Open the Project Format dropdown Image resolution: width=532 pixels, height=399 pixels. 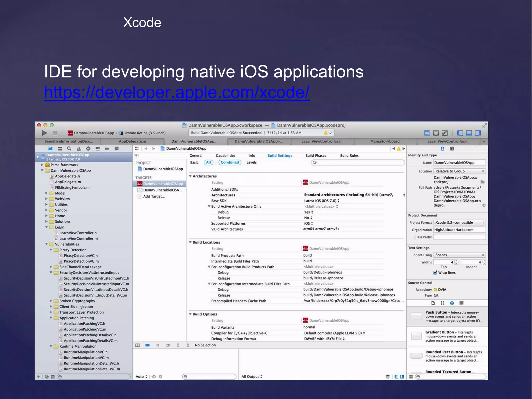(x=459, y=223)
